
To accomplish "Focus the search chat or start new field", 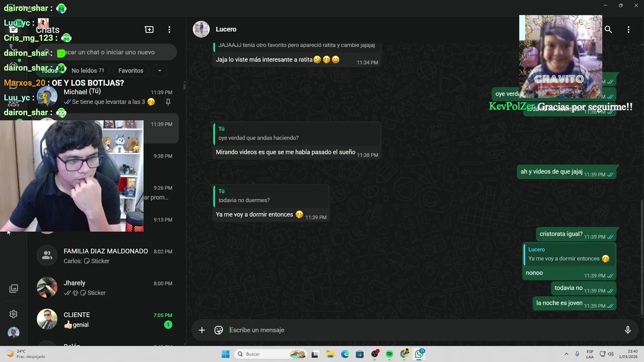I will 107,52.
